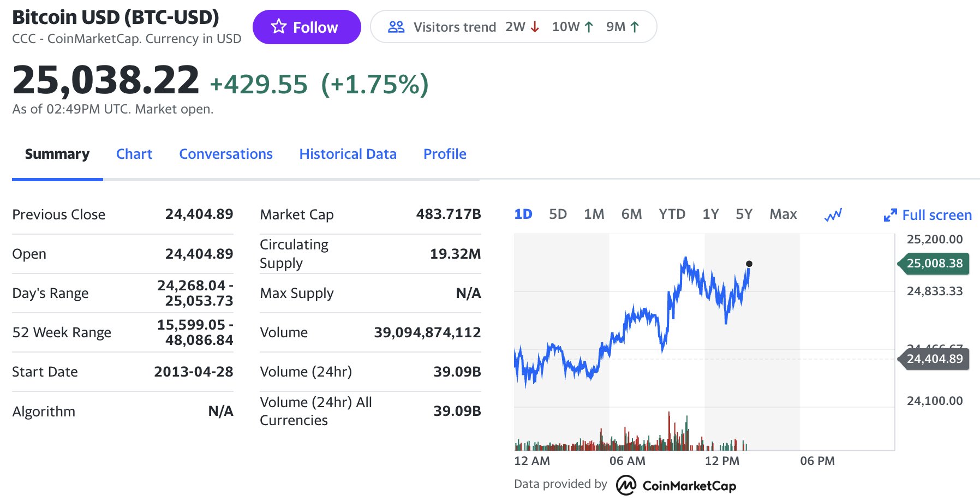The image size is (980, 501).
Task: Click the Data provided by text
Action: pos(560,484)
